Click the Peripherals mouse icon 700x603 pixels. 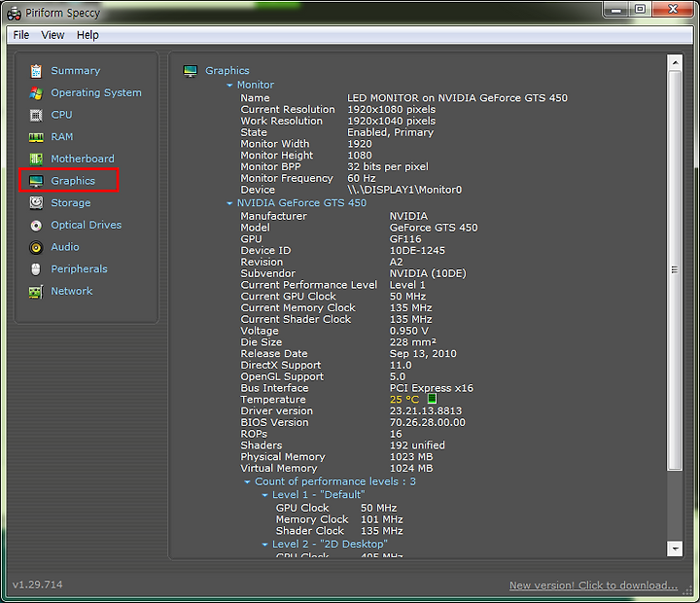point(36,268)
